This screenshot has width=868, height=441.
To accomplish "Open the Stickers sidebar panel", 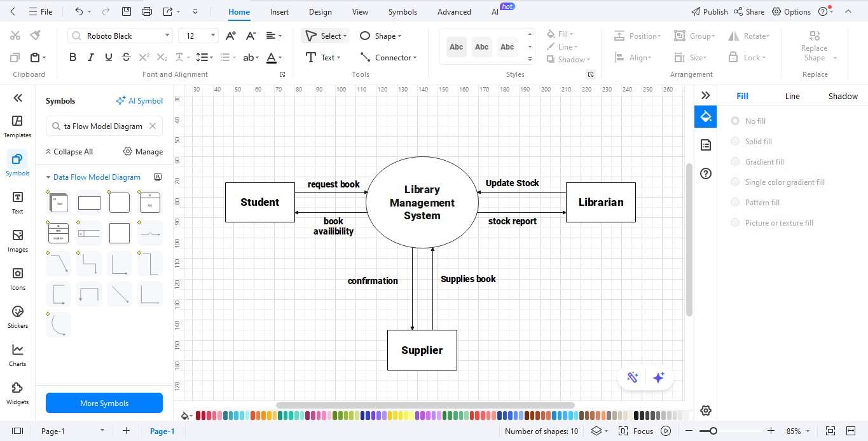I will point(18,317).
